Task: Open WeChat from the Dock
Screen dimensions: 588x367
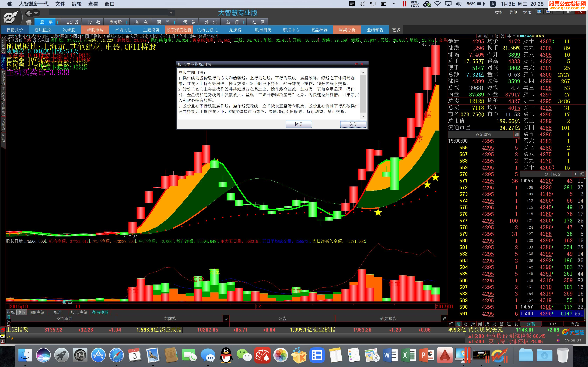Action: pyautogui.click(x=244, y=355)
